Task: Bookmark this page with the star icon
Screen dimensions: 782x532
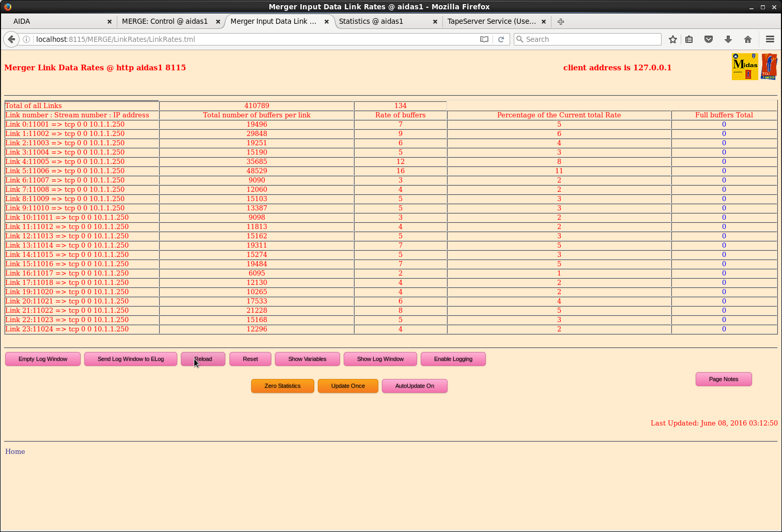Action: click(673, 39)
